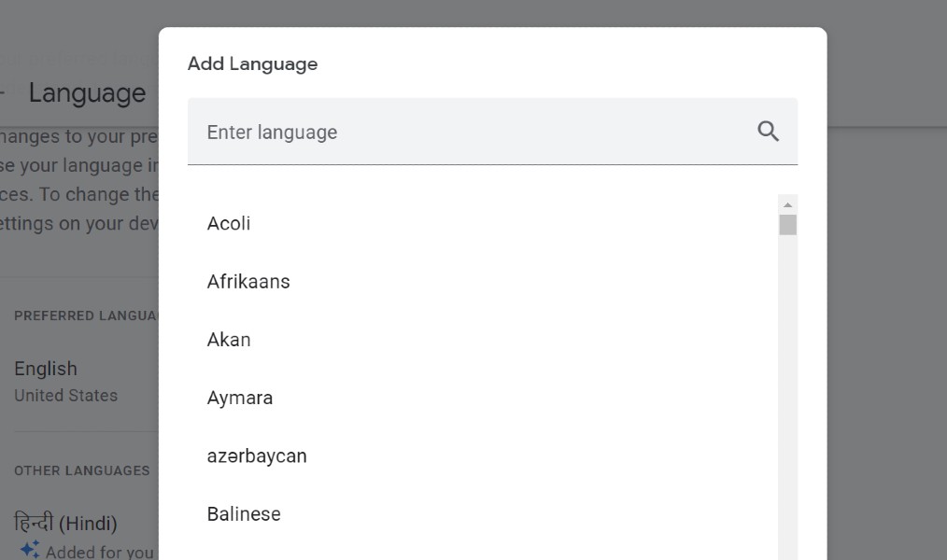Click the sparkle icon beside Added for you

(30, 550)
